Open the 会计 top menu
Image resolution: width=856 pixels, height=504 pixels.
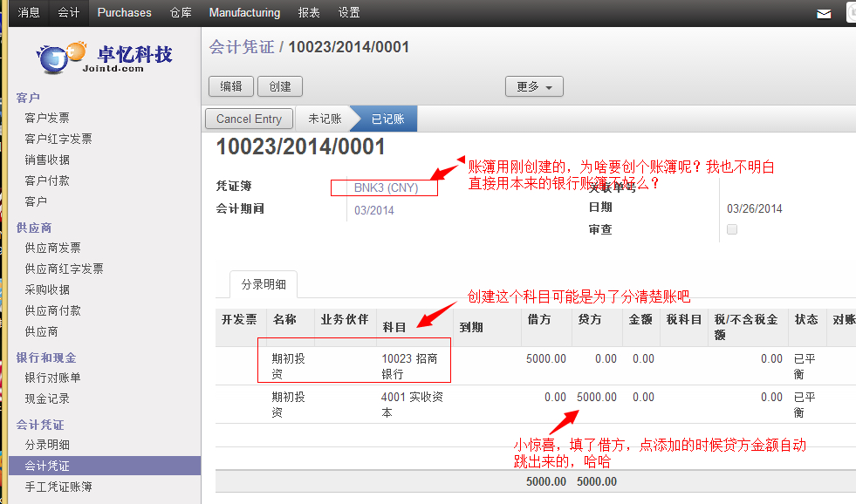(69, 12)
